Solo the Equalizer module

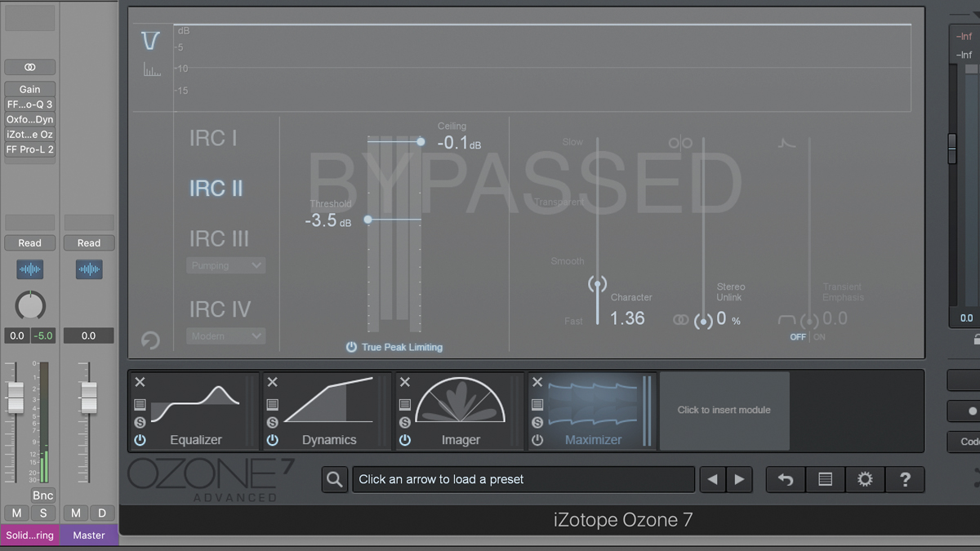point(140,422)
